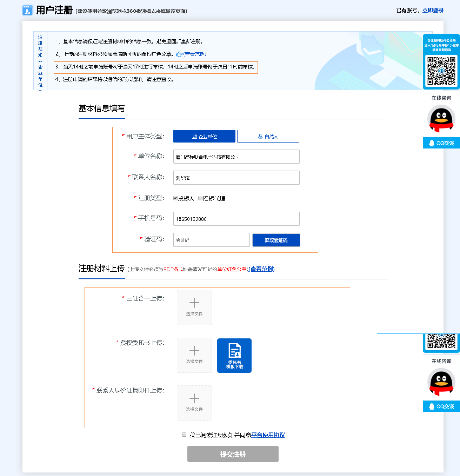Screen dimensions: 460x476
Task: Click the thumbs-up icon beside 查看范例
Action: tap(180, 54)
